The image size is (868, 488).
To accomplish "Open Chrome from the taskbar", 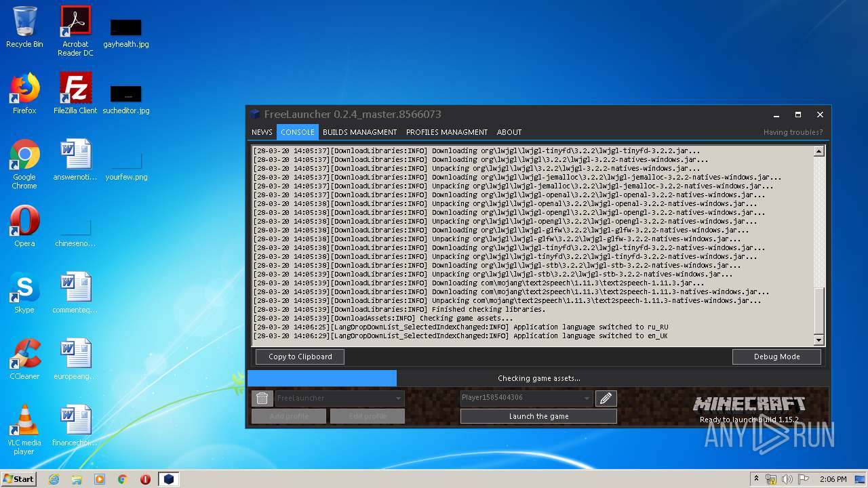I will [123, 479].
